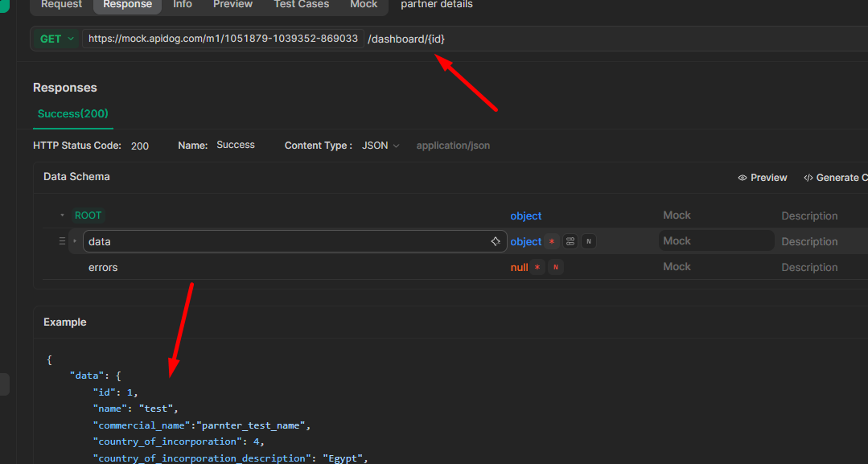The image size is (868, 464).
Task: Open the Info tab
Action: click(x=183, y=5)
